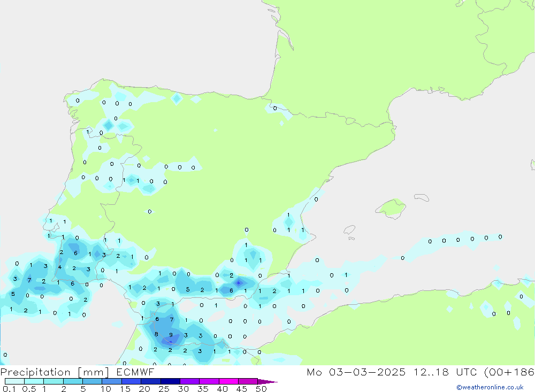Click the '4' precipitation value on the map
Screen dimensions: 535x392
click(60, 267)
